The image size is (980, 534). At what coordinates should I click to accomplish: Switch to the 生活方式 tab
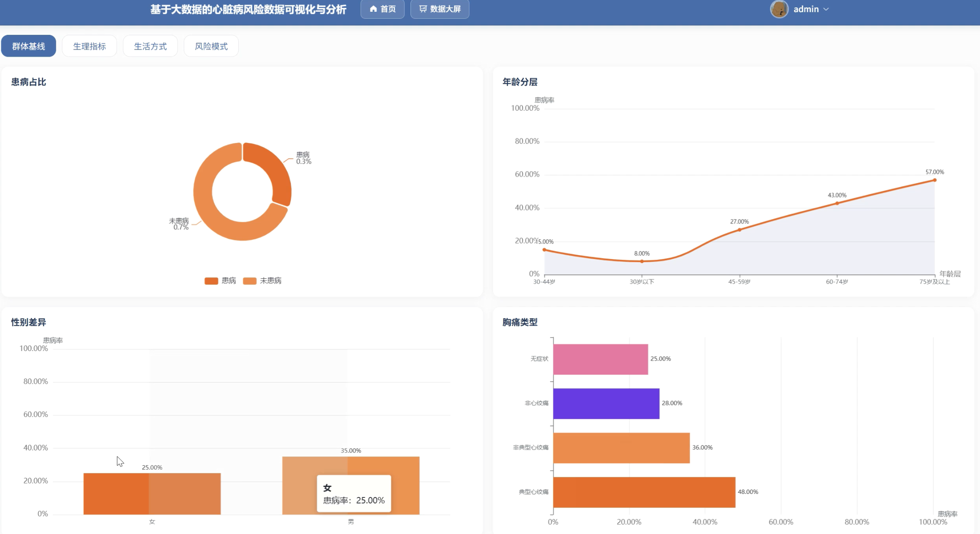click(x=150, y=46)
